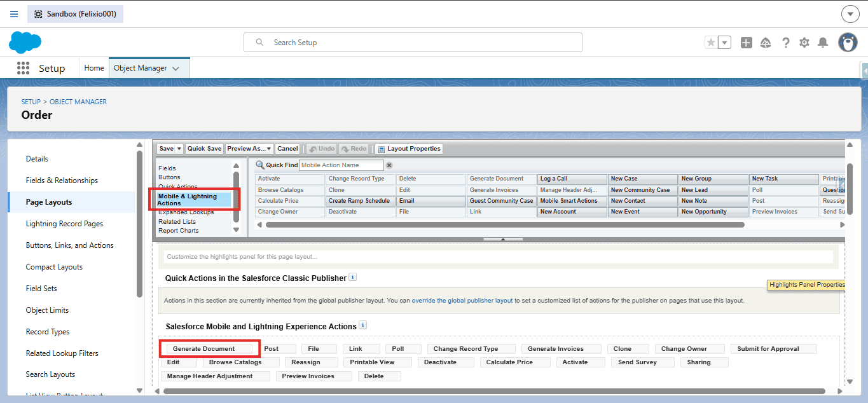Open the favorites list dropdown arrow
The image size is (868, 403).
725,43
